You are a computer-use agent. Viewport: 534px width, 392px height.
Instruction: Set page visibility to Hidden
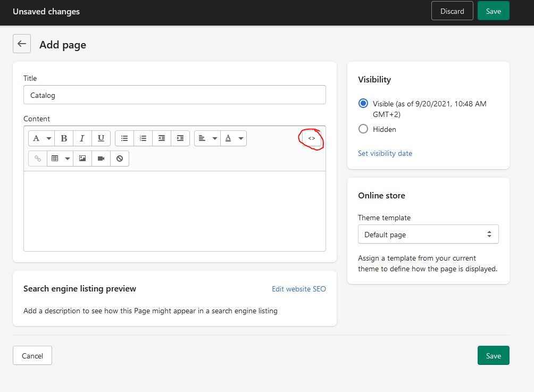point(363,129)
